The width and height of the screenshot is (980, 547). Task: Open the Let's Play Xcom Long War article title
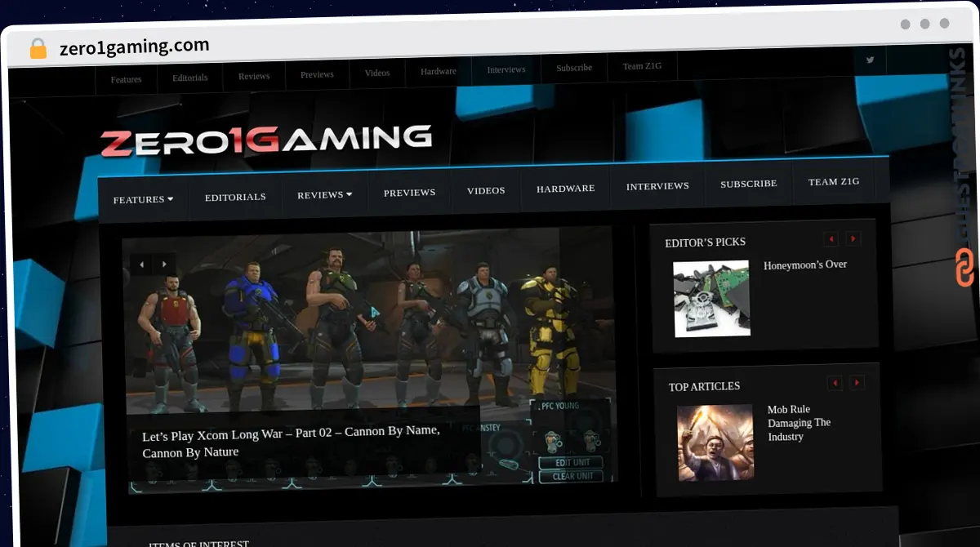(291, 442)
